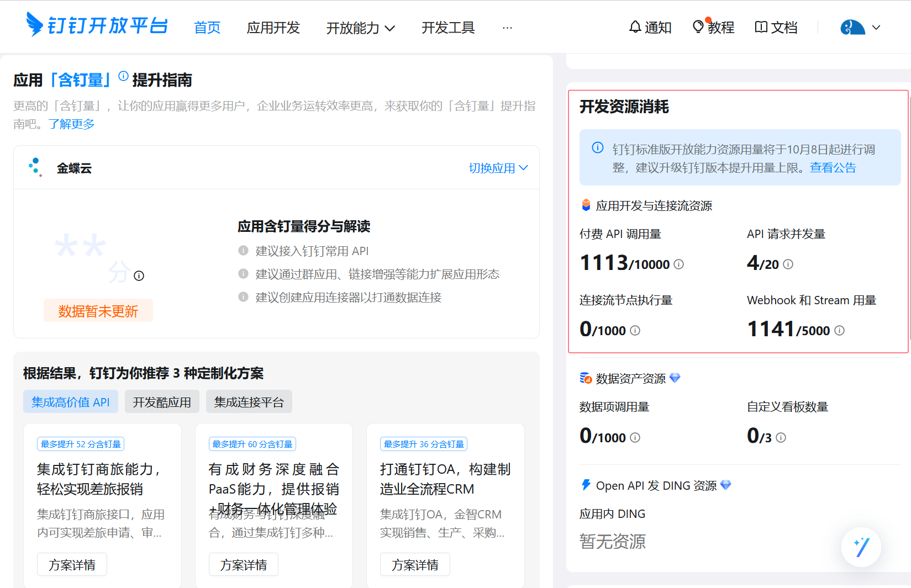Click the 数据暂未更新 badge
911x588 pixels.
tap(98, 311)
